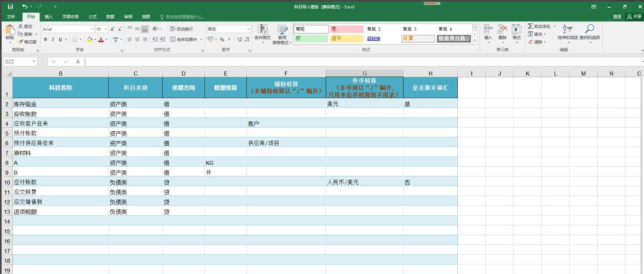Apply the Bad (差) pink style swatch
Image resolution: width=644 pixels, height=274 pixels.
pyautogui.click(x=347, y=29)
